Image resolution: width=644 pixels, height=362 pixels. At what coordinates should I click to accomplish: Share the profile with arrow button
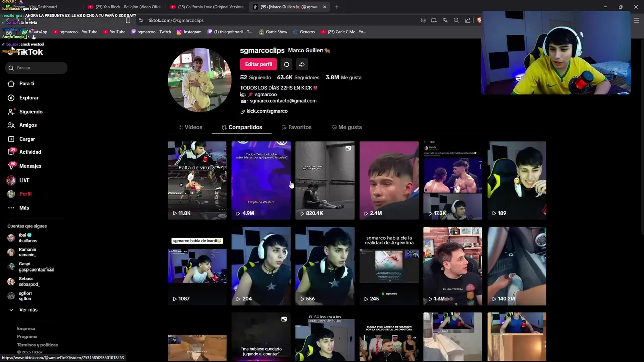point(302,64)
